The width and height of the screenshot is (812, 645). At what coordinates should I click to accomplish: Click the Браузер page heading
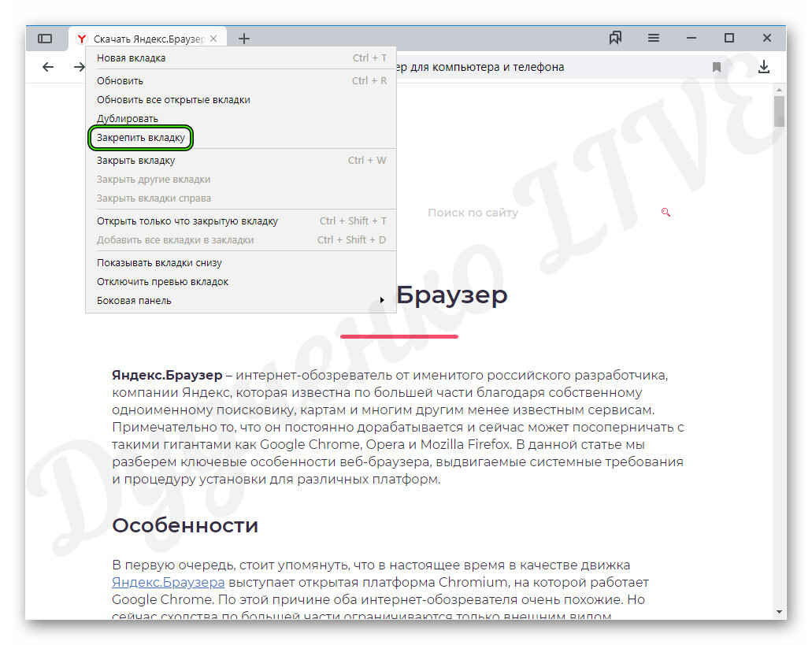[x=451, y=295]
